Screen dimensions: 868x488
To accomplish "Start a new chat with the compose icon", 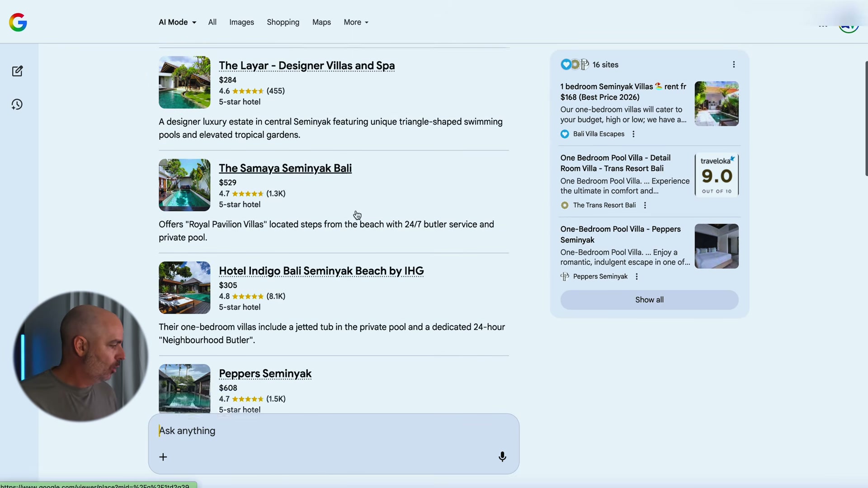I will click(17, 71).
